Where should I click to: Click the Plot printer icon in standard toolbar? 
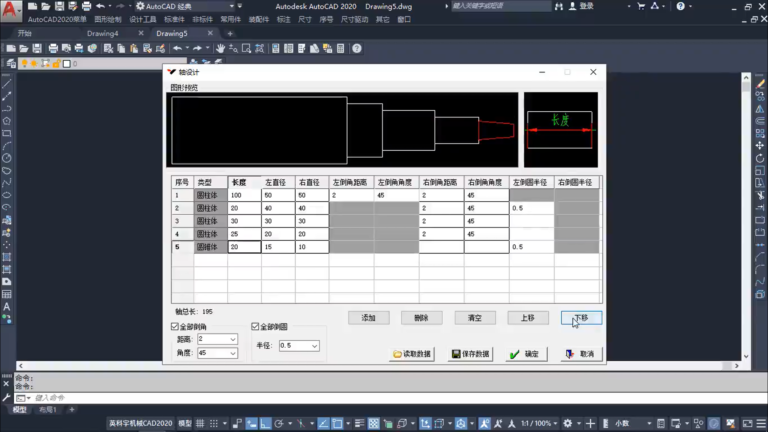coord(53,48)
